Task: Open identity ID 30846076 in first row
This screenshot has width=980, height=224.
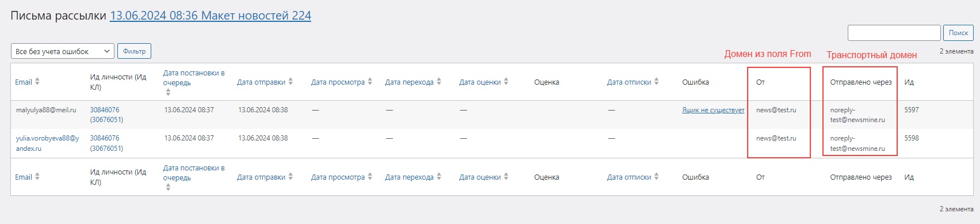Action: (x=105, y=109)
